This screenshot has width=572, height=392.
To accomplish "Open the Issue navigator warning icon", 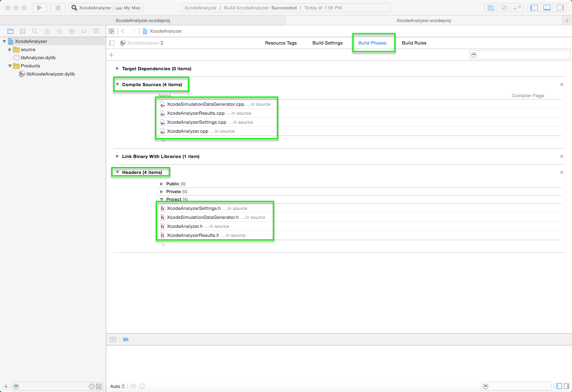I will [47, 31].
